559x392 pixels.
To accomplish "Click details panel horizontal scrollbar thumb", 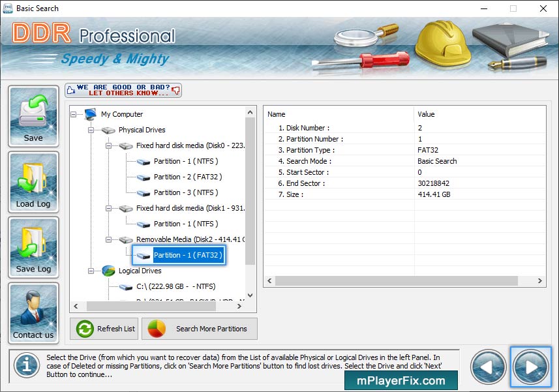I will click(x=397, y=281).
